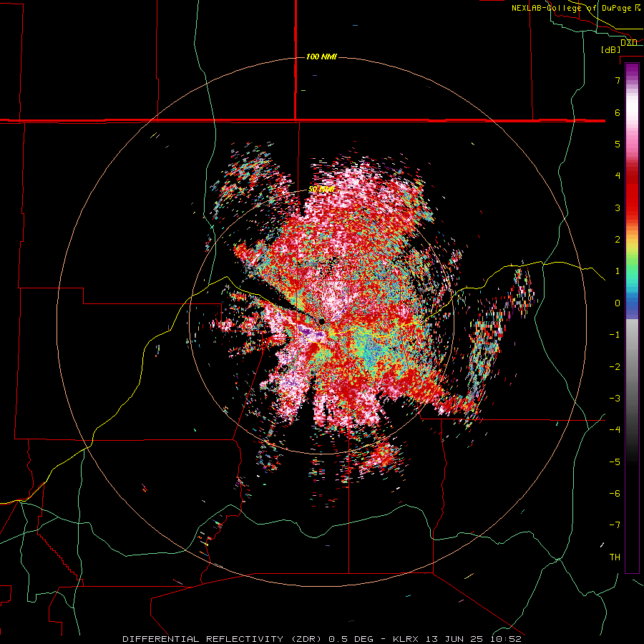Click the NEXLAB-College of DuPage credit text

point(571,8)
